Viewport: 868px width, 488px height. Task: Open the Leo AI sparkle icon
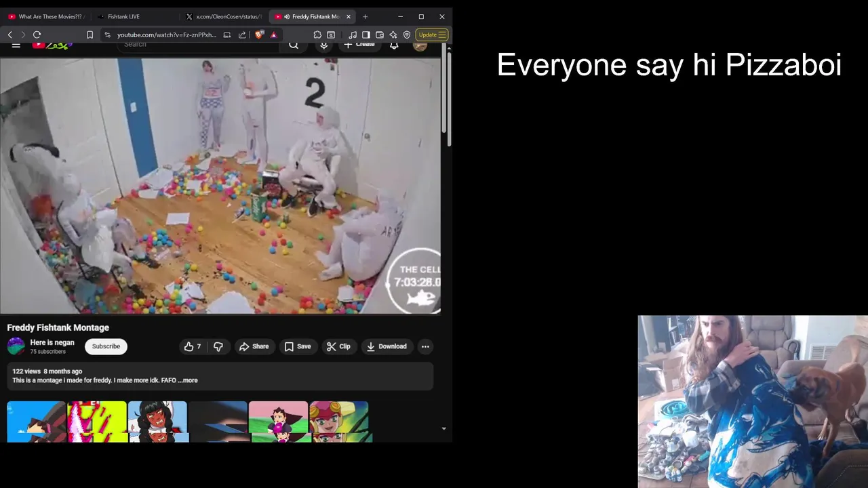(393, 35)
